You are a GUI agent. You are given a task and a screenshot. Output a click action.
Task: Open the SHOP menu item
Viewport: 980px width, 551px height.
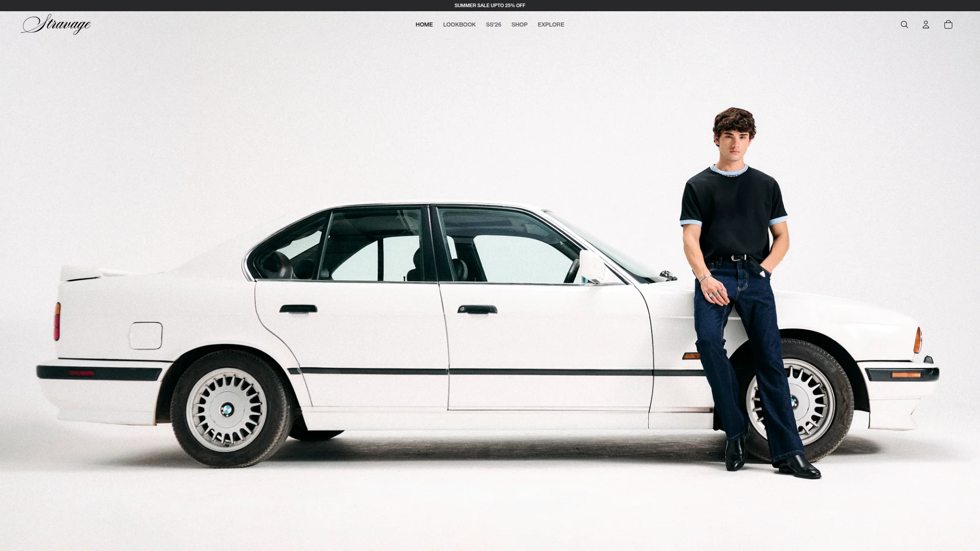click(x=519, y=24)
